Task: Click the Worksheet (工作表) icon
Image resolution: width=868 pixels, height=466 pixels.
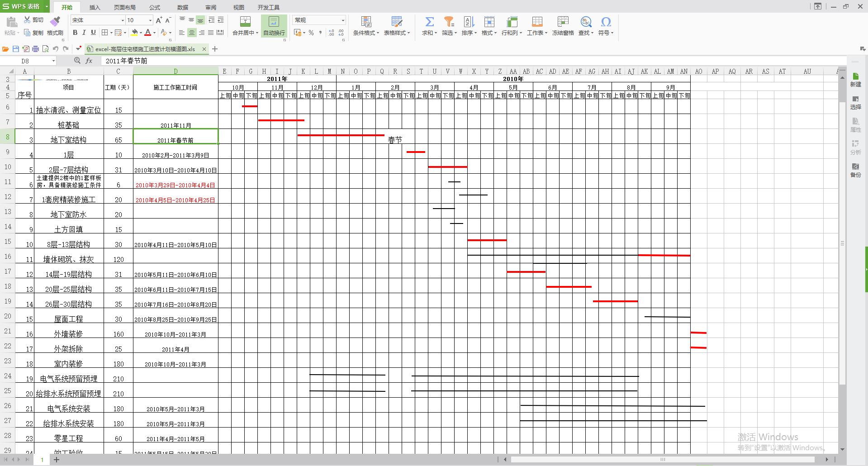Action: click(537, 22)
